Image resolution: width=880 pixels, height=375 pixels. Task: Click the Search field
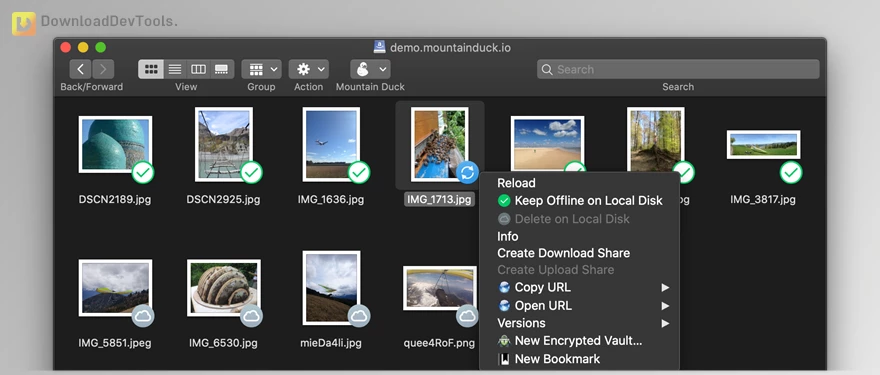pos(678,69)
